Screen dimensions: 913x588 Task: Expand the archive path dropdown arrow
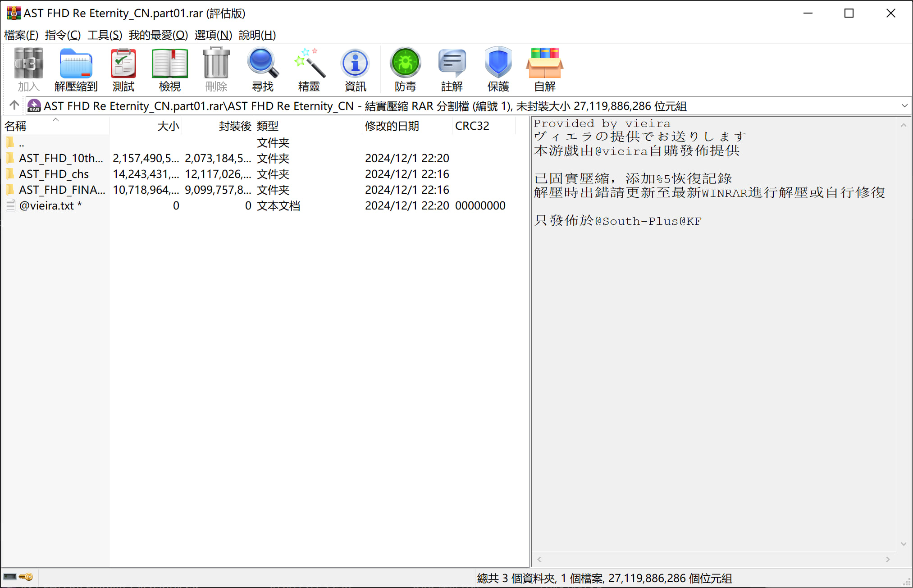click(x=904, y=106)
